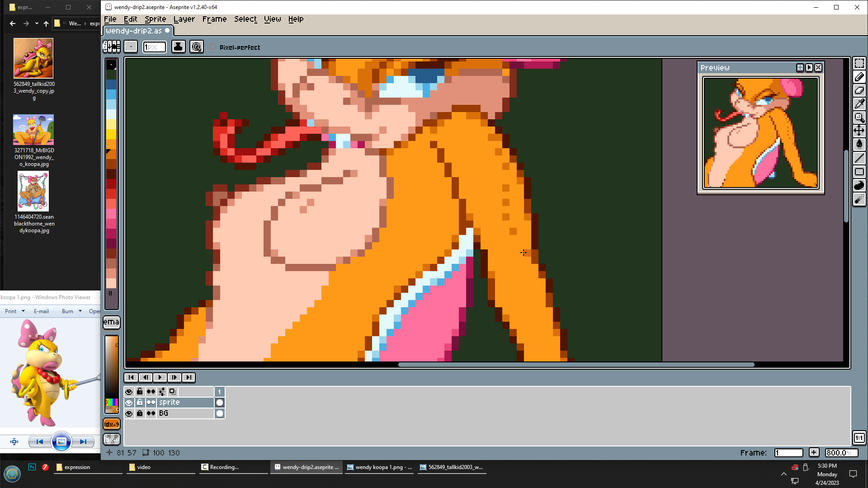Open the ink type dropdown

pyautogui.click(x=179, y=47)
